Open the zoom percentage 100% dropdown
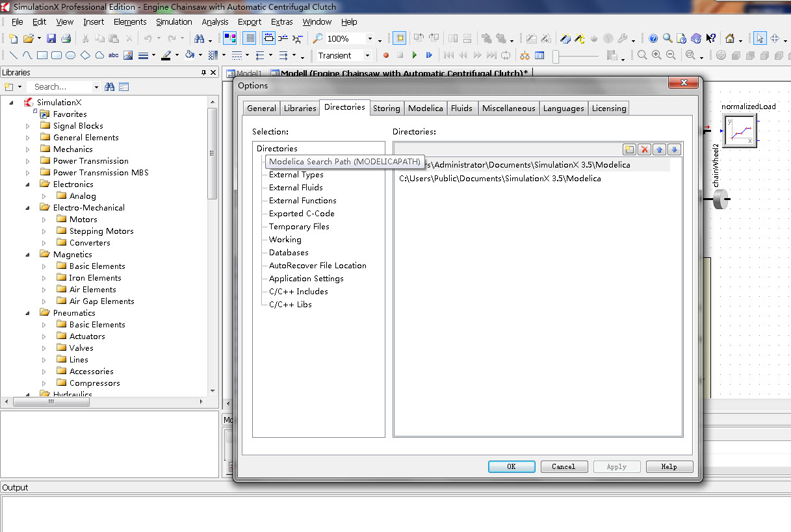Screen dimensions: 791x532 coord(370,39)
